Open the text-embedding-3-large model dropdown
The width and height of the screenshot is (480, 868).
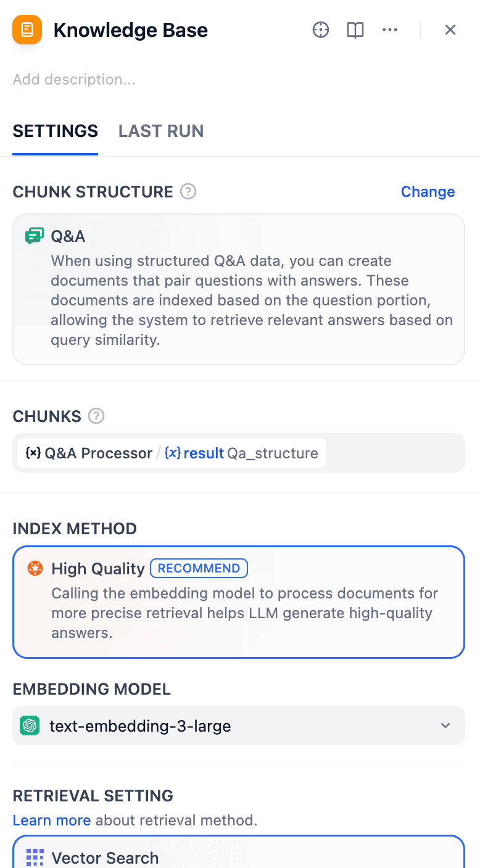238,725
